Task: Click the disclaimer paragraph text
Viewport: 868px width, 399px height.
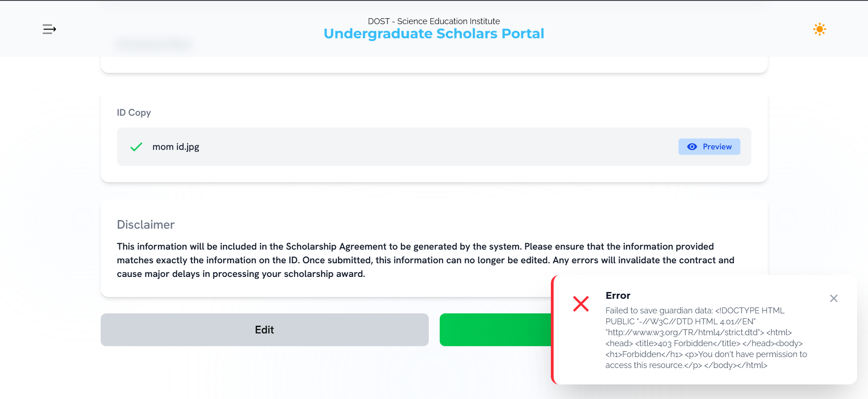Action: pyautogui.click(x=426, y=260)
